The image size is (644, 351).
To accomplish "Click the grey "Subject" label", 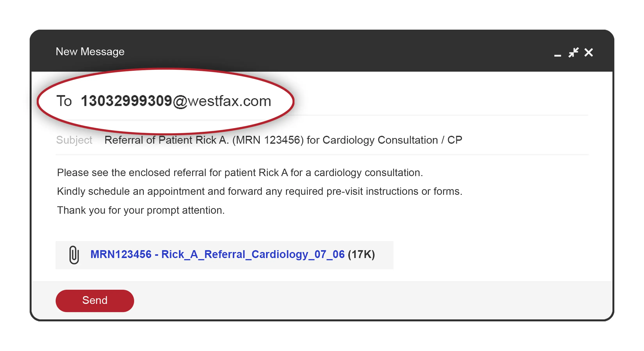I will coord(74,140).
